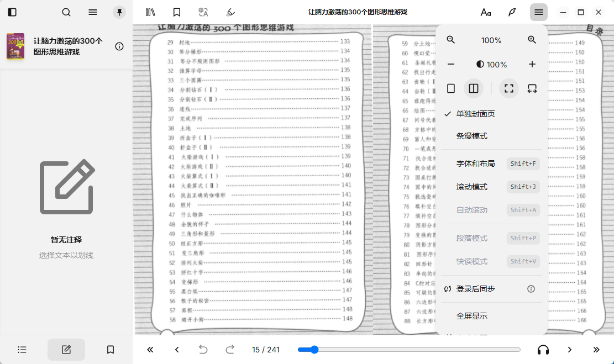Screen dimensions: 614x364
Task: Add a bookmark from top toolbar
Action: tap(177, 12)
